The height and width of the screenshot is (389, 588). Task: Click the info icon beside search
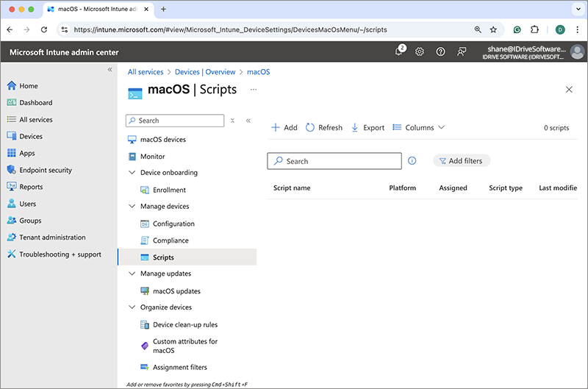(412, 161)
